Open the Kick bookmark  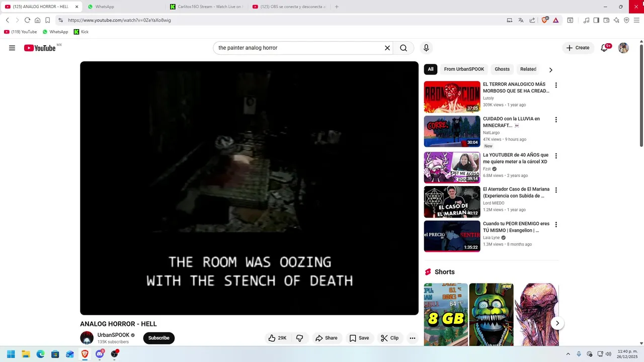click(81, 32)
